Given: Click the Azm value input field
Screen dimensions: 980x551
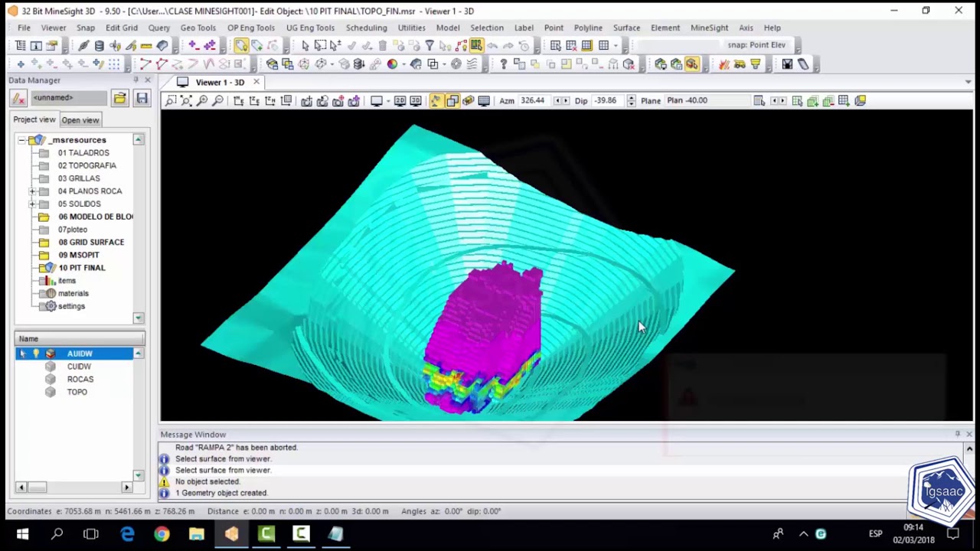Looking at the screenshot, I should (533, 100).
